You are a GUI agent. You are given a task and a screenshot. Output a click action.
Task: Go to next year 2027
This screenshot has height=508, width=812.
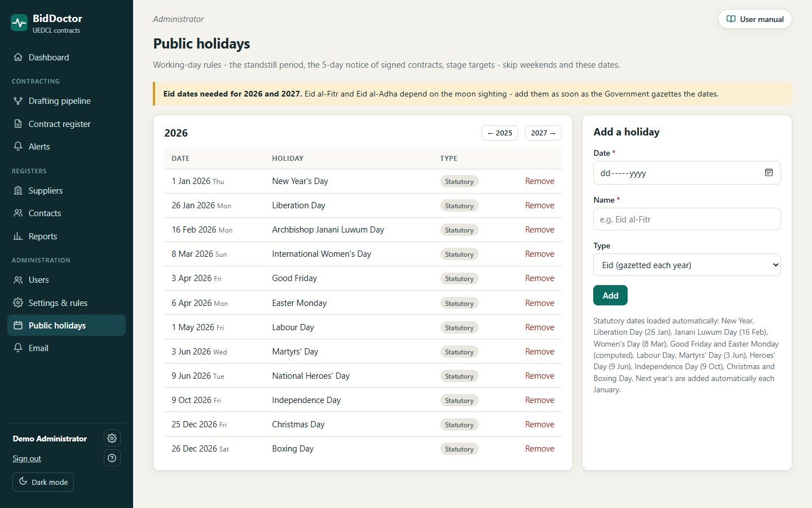tap(543, 133)
